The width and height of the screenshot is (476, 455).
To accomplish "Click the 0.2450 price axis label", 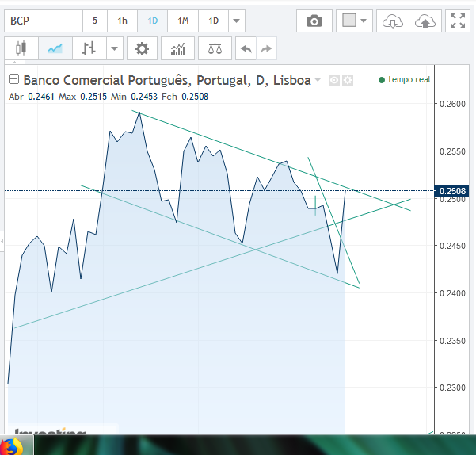I will coord(452,246).
